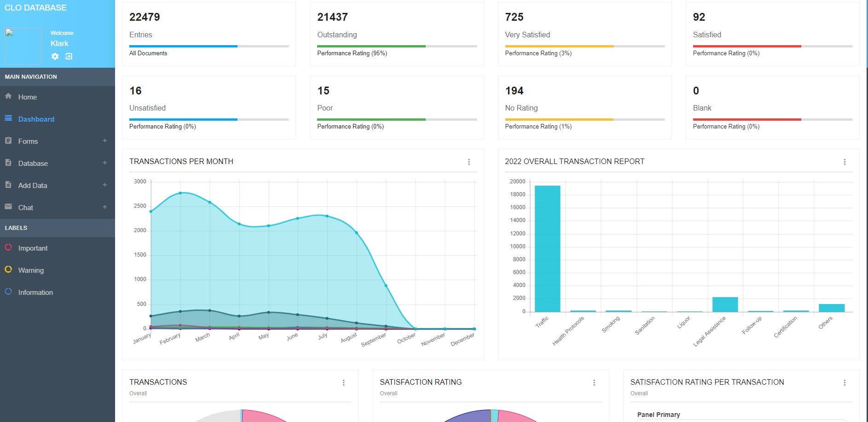The height and width of the screenshot is (422, 868).
Task: Click the July data point on top line
Action: [x=327, y=216]
